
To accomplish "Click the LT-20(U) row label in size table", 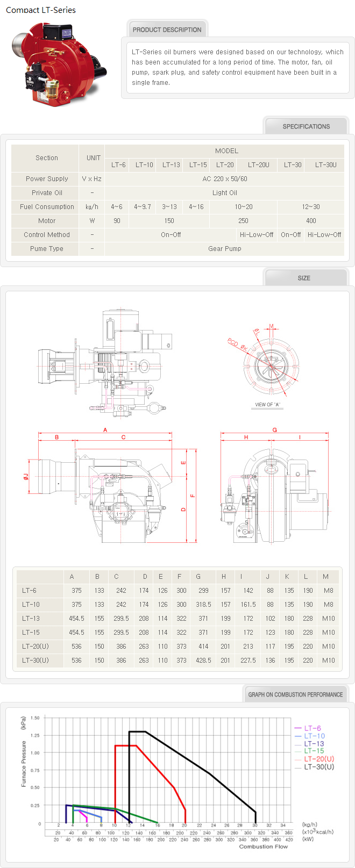I will [35, 647].
